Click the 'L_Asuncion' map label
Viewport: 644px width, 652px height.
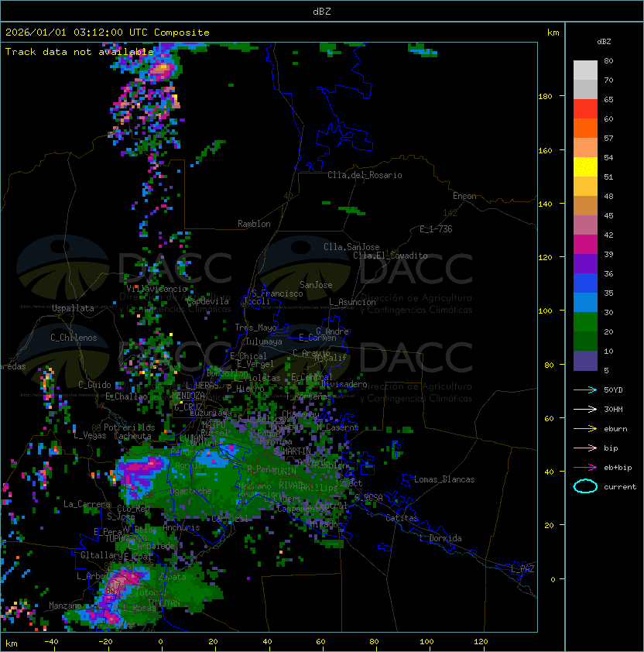[x=352, y=302]
